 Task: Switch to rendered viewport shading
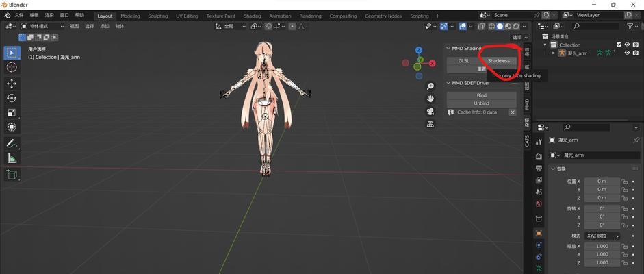tap(516, 26)
